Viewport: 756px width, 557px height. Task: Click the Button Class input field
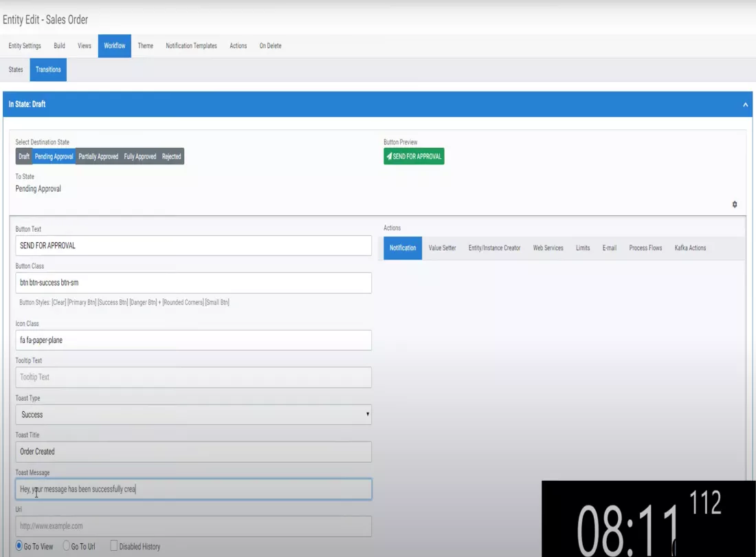click(193, 283)
